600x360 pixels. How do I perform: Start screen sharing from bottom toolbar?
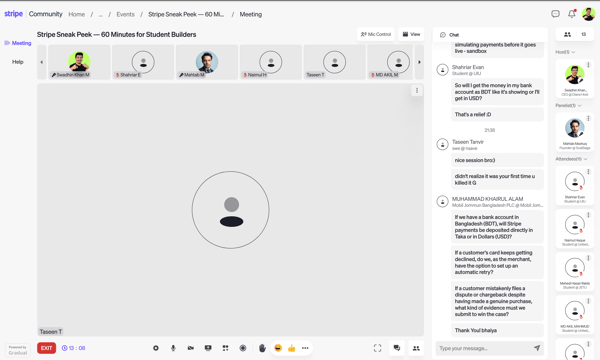(x=208, y=348)
